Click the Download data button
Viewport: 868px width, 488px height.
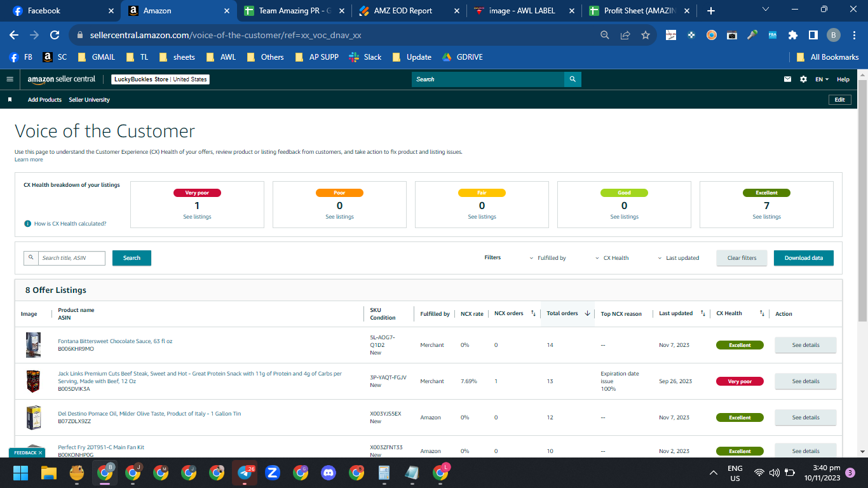tap(803, 258)
